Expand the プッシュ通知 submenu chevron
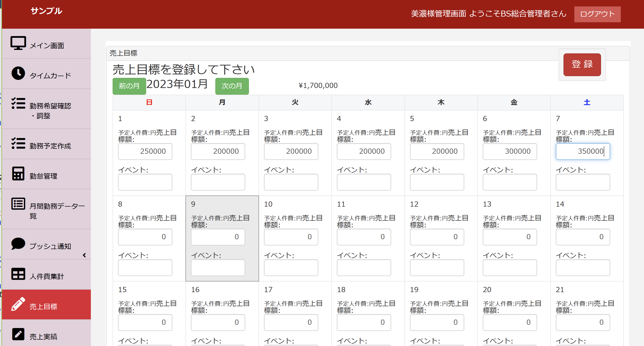The image size is (644, 346). [x=84, y=255]
